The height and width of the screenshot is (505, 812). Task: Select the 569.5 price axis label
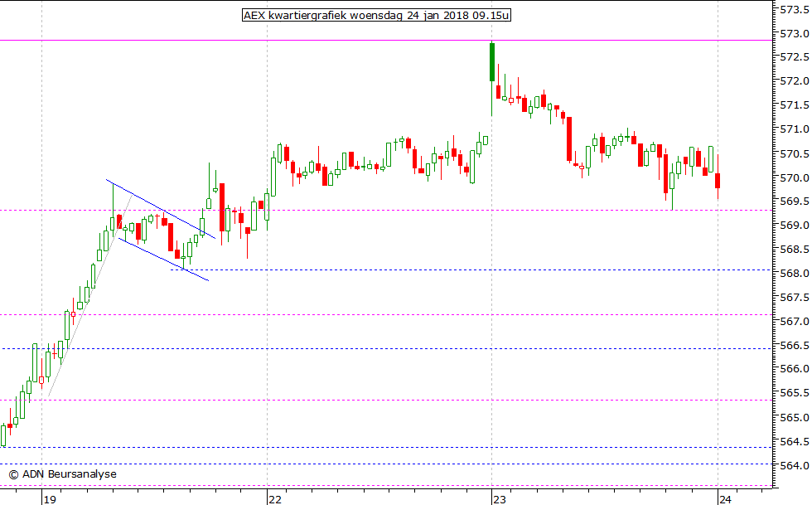[795, 202]
